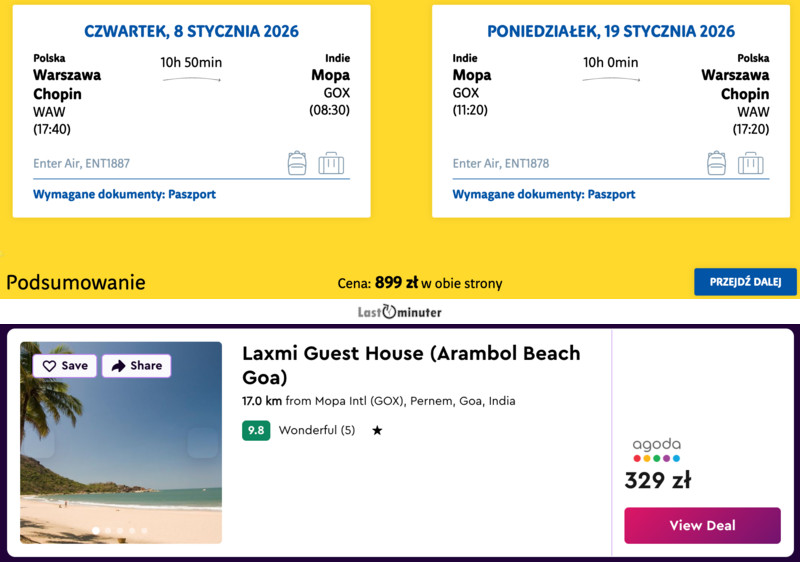Click the hotel star rating icon
The image size is (800, 562).
tap(377, 431)
